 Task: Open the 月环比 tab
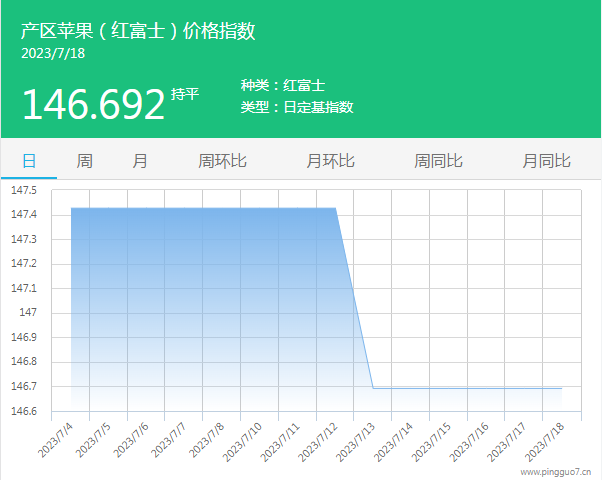330,160
